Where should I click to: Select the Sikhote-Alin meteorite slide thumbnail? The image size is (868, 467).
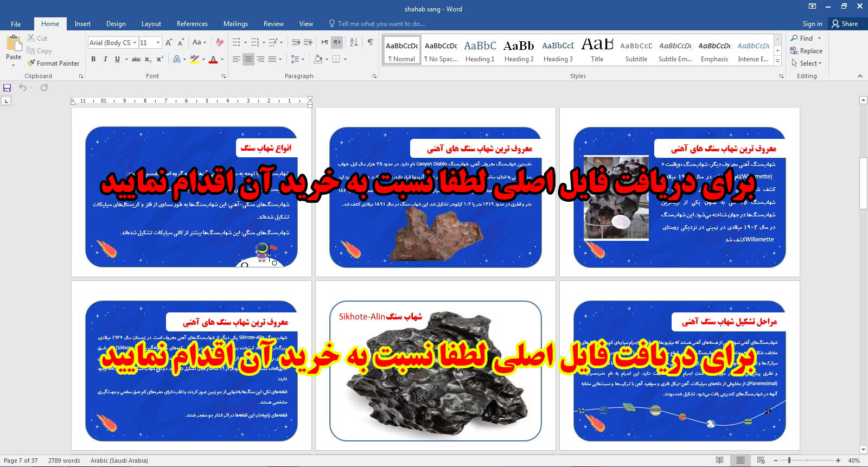(436, 371)
